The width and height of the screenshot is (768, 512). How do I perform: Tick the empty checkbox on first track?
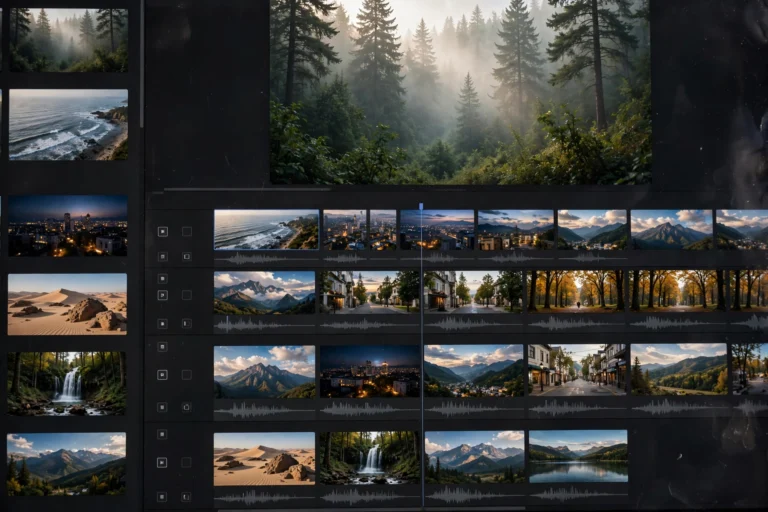[x=187, y=231]
